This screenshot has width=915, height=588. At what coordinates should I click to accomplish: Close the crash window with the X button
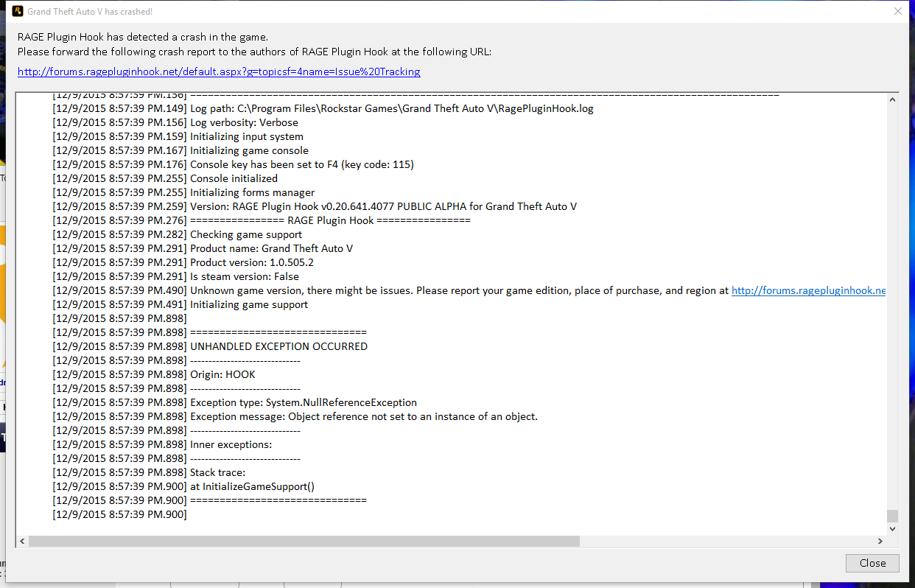[x=897, y=11]
